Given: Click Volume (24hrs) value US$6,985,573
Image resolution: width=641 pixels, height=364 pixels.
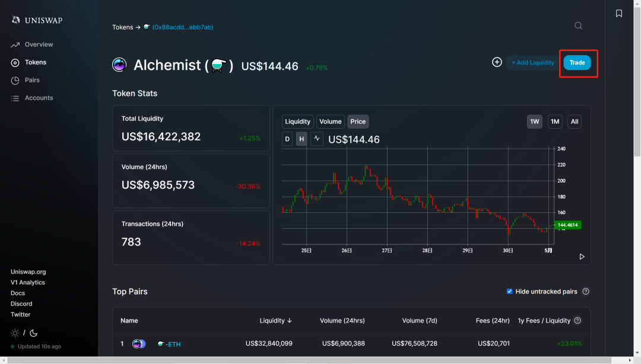Looking at the screenshot, I should coord(158,185).
